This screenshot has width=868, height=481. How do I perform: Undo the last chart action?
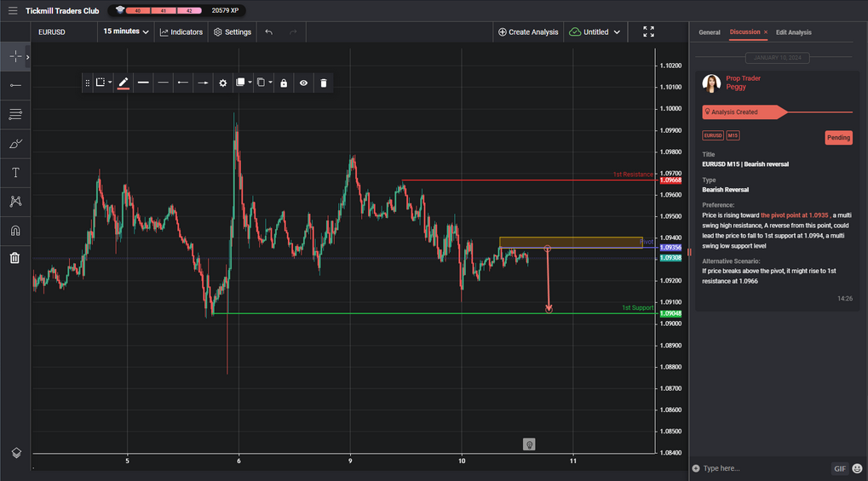pyautogui.click(x=268, y=32)
